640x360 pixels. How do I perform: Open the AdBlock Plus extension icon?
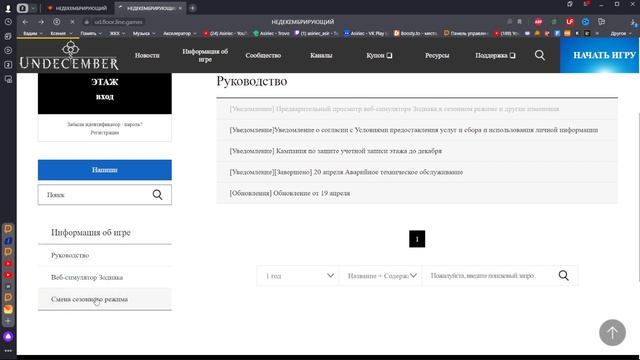point(538,22)
